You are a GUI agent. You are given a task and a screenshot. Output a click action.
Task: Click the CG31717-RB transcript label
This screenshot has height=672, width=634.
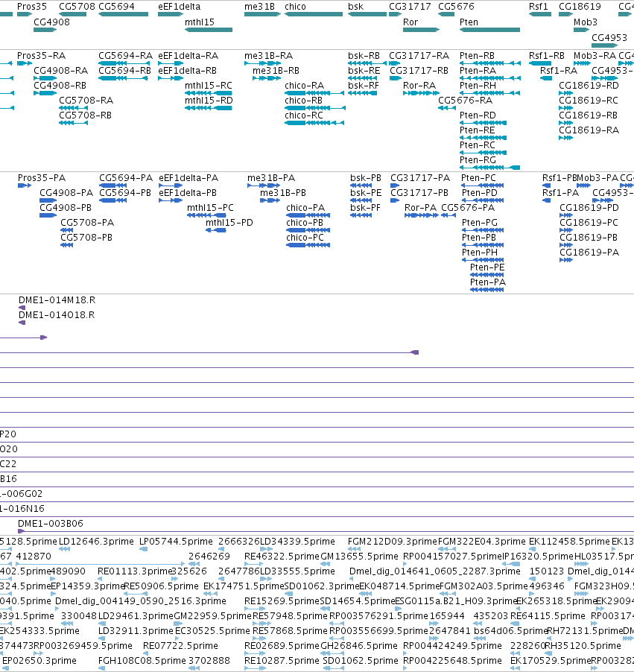pos(419,70)
